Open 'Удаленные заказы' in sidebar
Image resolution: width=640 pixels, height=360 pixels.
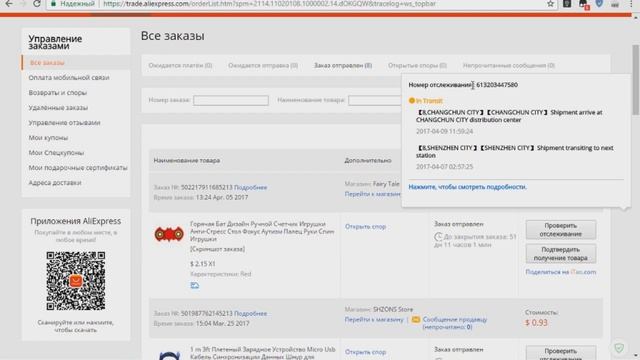(x=58, y=108)
